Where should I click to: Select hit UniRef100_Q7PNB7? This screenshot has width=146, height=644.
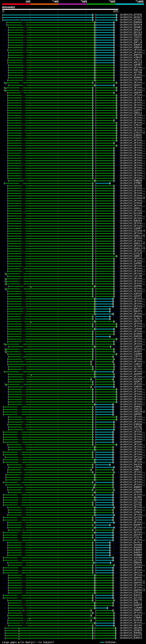tap(131, 183)
